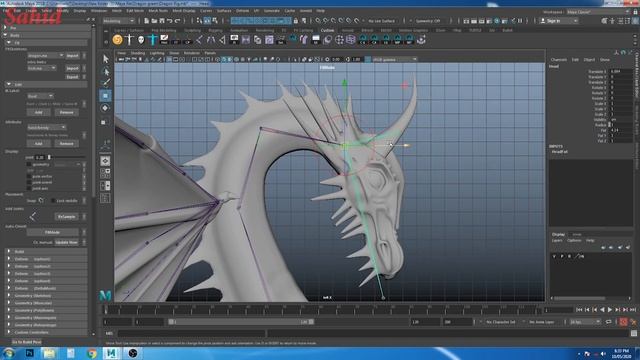This screenshot has width=640, height=360.
Task: Open the sRGB gamma view transform dropdown
Action: pos(394,59)
